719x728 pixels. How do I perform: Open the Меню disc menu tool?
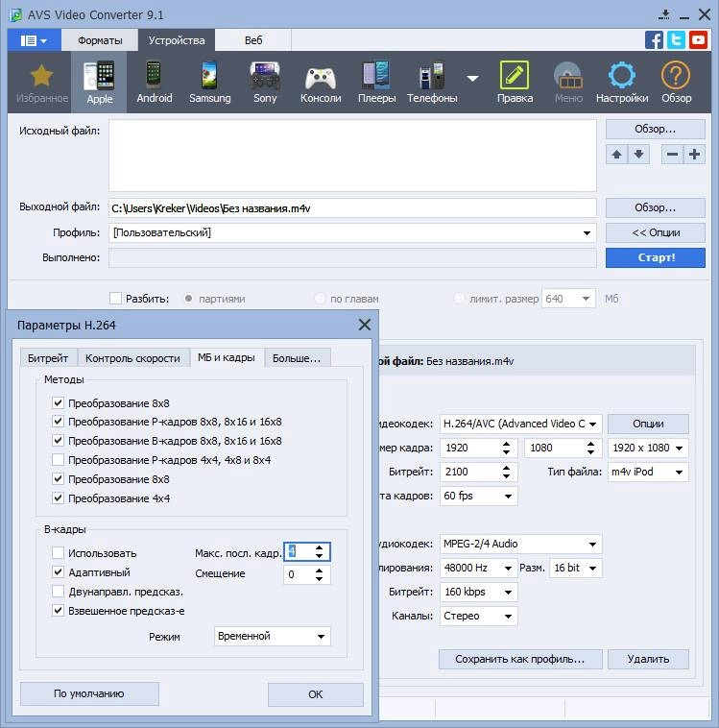[x=568, y=83]
